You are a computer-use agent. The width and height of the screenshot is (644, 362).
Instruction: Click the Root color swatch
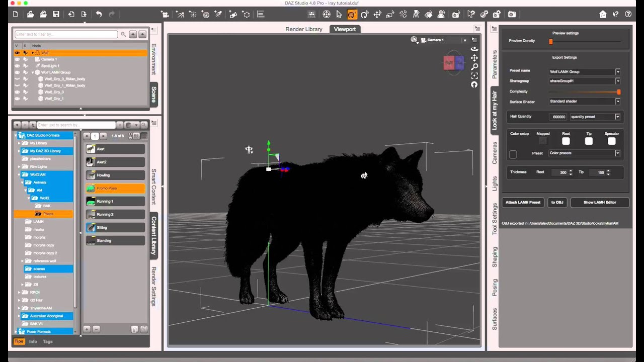(566, 141)
